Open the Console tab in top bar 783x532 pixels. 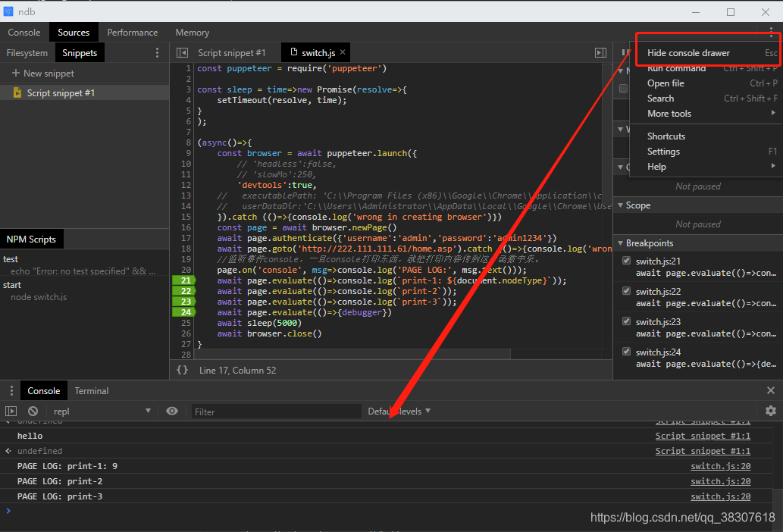pos(24,33)
